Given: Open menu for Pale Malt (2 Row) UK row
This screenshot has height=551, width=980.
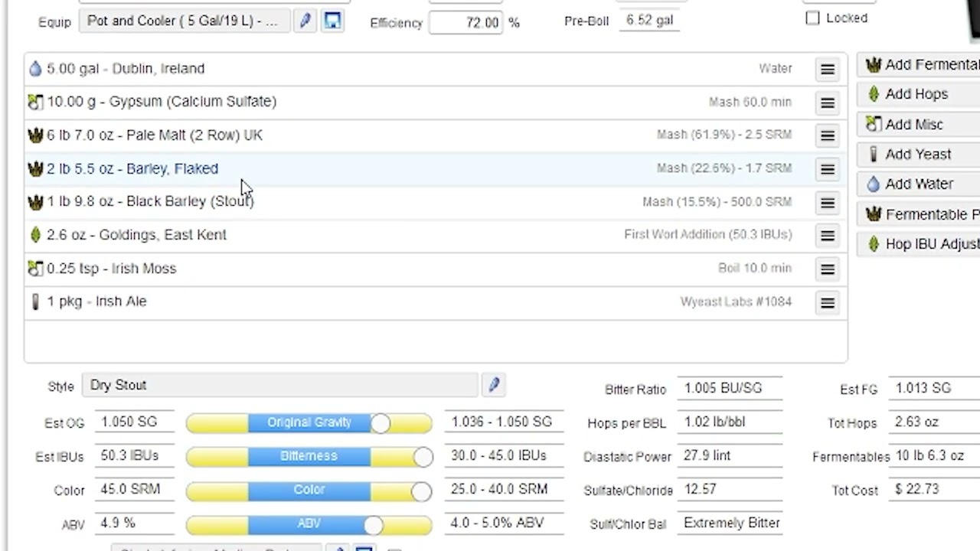Looking at the screenshot, I should coord(828,135).
